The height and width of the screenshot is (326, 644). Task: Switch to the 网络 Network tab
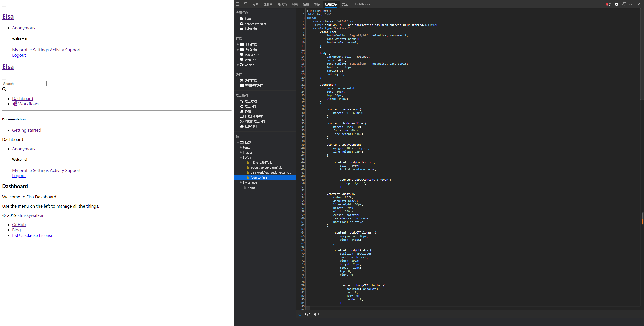pyautogui.click(x=295, y=4)
